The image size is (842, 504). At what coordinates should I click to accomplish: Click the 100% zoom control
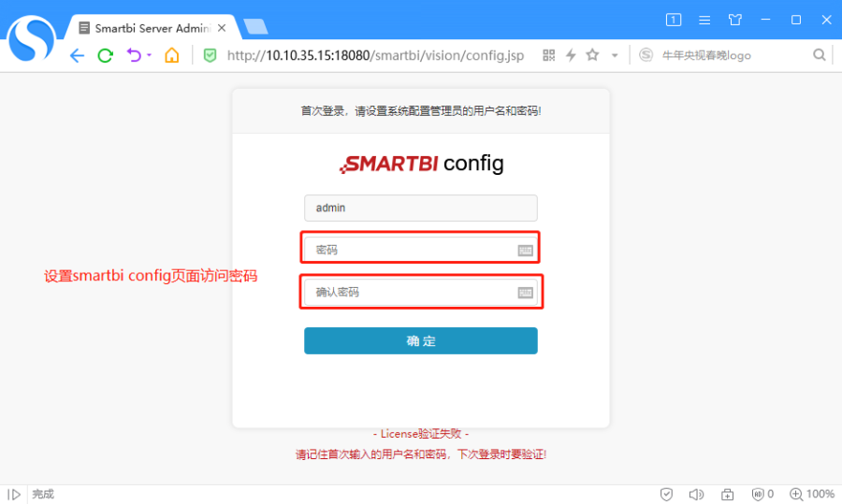[x=812, y=495]
